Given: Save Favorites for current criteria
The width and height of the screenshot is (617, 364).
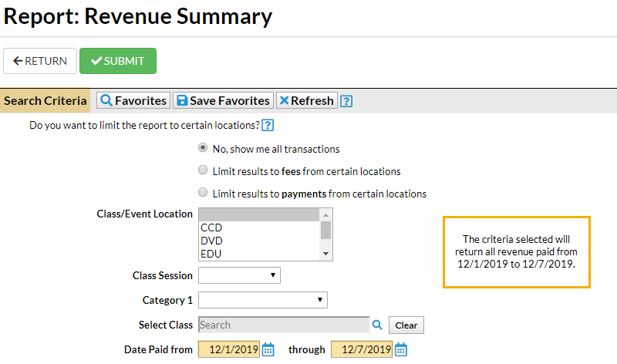Looking at the screenshot, I should tap(223, 101).
